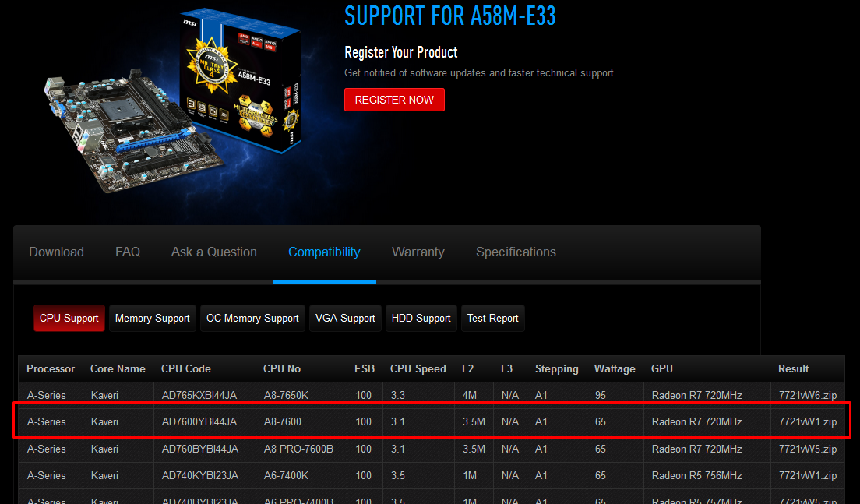Select the CPU Support button
860x504 pixels.
coord(69,318)
